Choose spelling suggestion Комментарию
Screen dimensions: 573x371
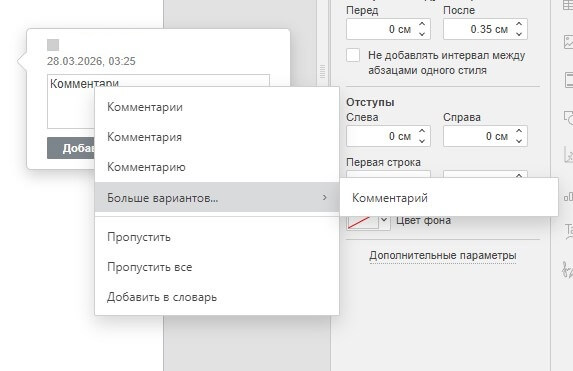[x=217, y=167]
